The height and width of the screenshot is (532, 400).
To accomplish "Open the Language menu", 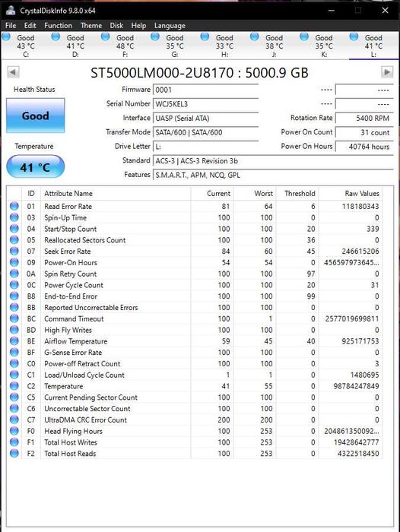I will [170, 25].
